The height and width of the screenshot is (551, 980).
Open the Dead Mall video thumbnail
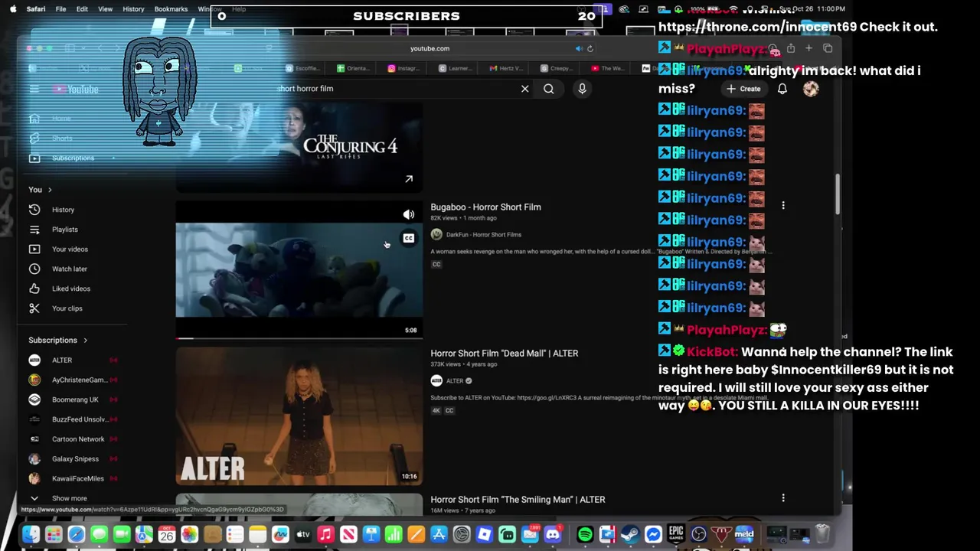(299, 416)
